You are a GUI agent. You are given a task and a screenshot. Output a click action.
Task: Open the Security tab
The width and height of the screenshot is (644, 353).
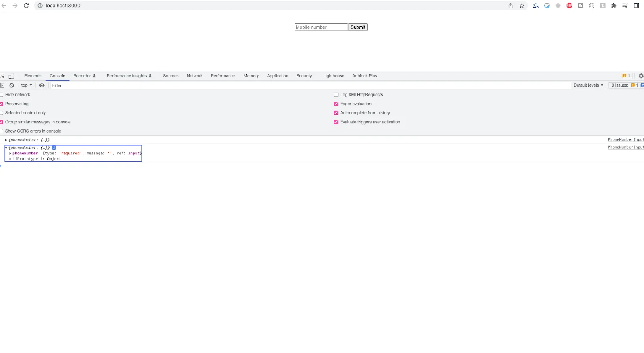point(304,76)
